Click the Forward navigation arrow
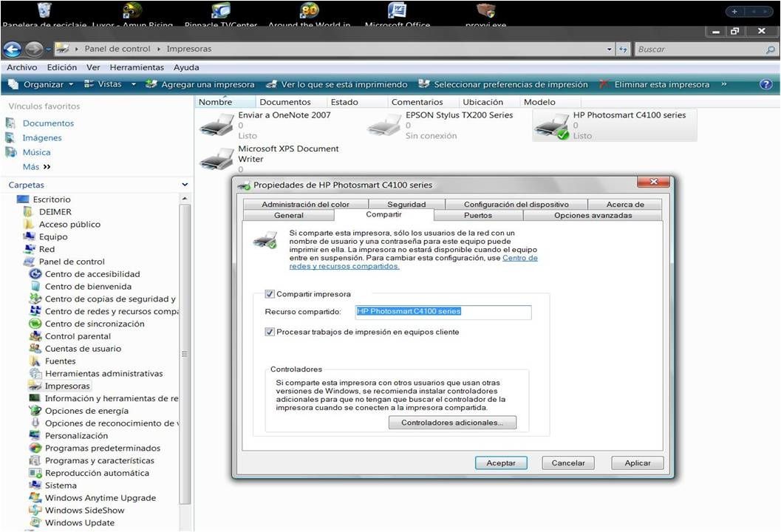781x532 pixels. [x=34, y=50]
